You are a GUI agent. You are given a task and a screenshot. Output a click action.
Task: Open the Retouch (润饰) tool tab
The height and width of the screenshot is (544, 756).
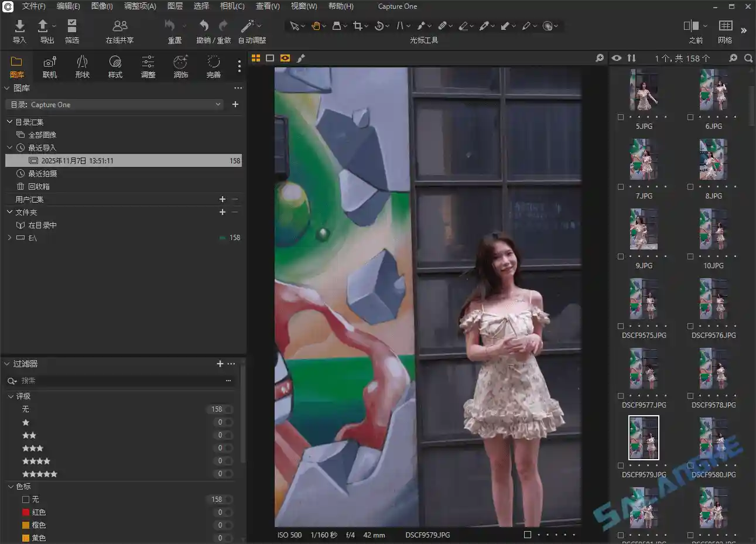pyautogui.click(x=180, y=66)
